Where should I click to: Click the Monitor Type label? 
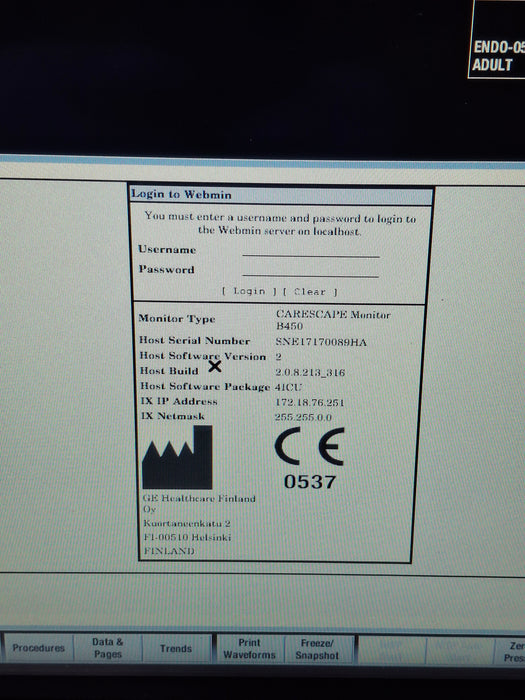[x=177, y=318]
